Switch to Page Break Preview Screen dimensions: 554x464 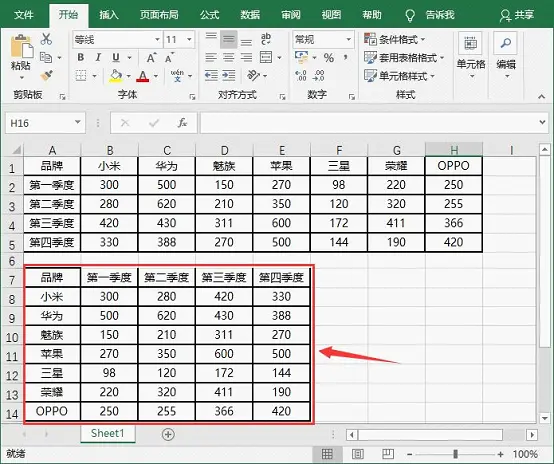click(388, 454)
